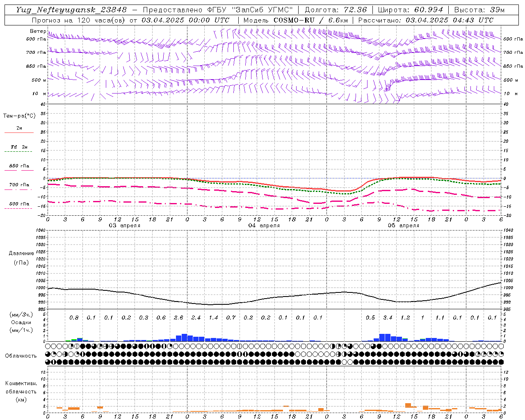The height and width of the screenshot is (420, 525).
Task: Click the model name COSMO-RU / 6.6км
Action: [310, 20]
